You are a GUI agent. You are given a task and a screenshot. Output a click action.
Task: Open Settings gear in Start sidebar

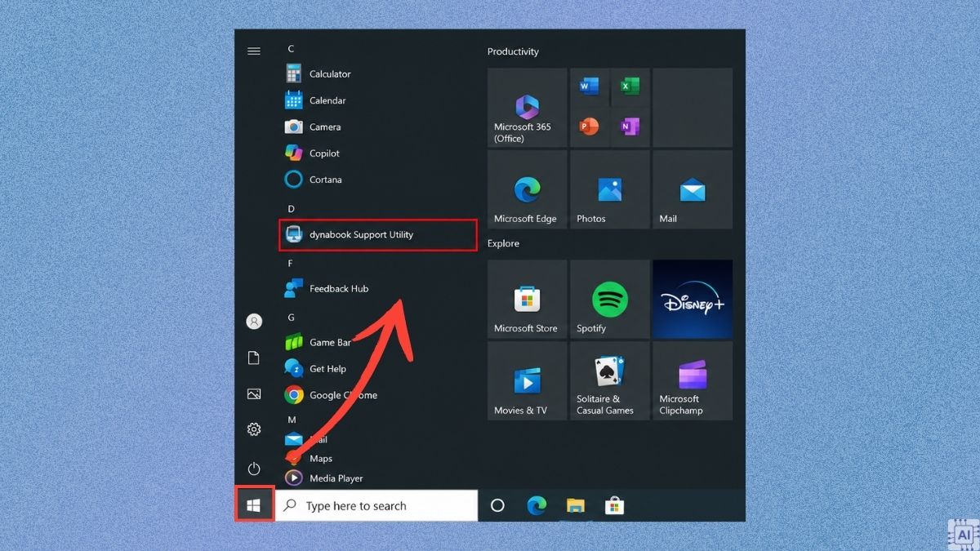pos(254,429)
